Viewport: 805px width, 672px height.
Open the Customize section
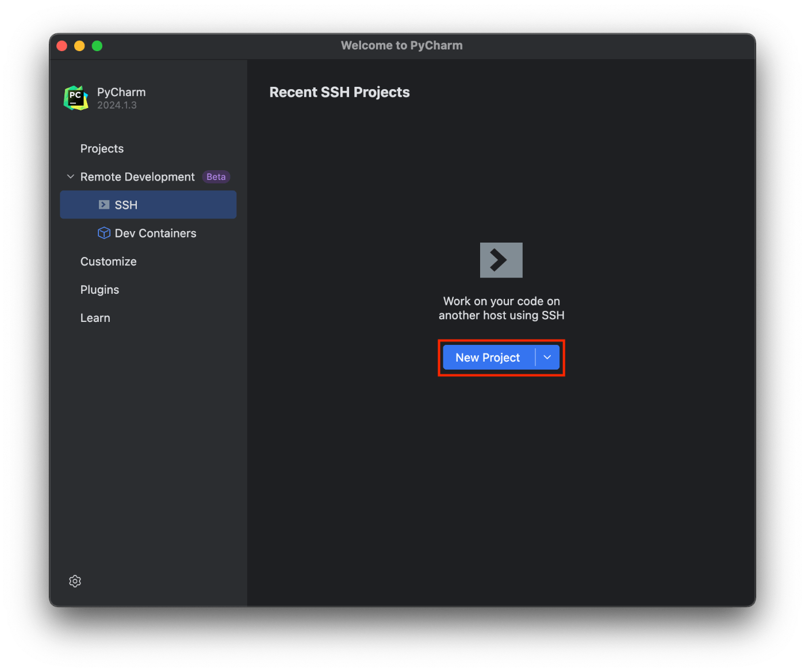(108, 262)
